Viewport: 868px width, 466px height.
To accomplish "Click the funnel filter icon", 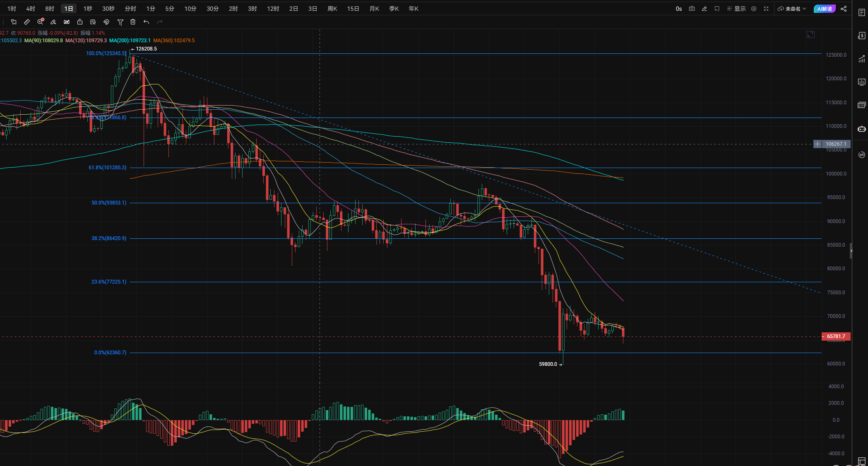I will tap(120, 22).
